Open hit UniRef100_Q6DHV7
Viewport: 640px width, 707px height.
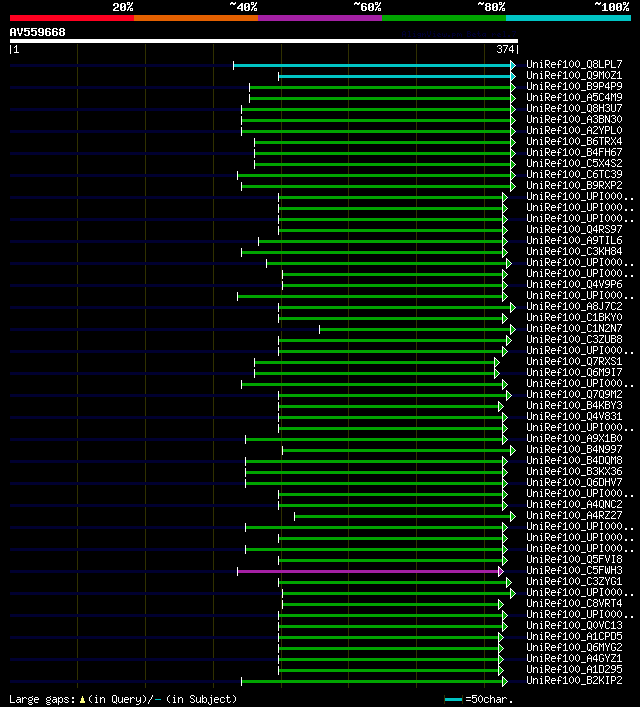[x=574, y=482]
